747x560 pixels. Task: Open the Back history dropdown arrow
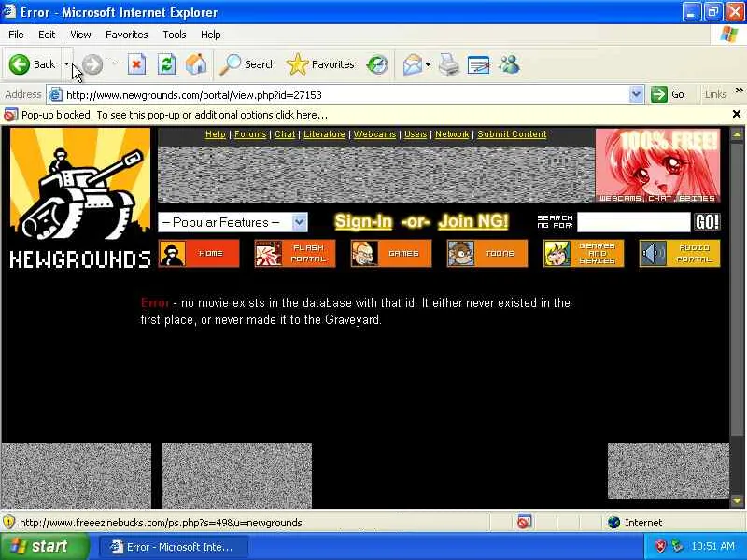pos(66,64)
